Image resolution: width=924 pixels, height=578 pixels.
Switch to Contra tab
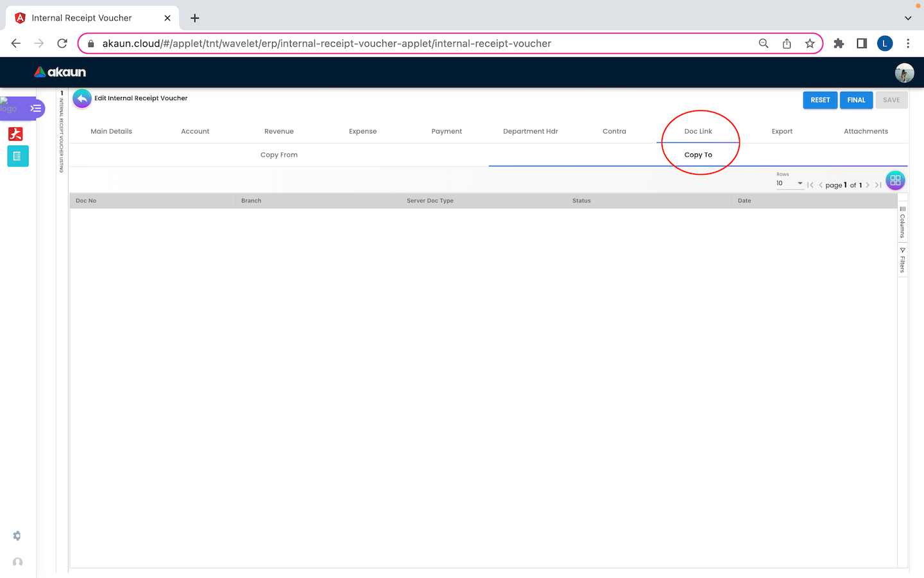(614, 131)
